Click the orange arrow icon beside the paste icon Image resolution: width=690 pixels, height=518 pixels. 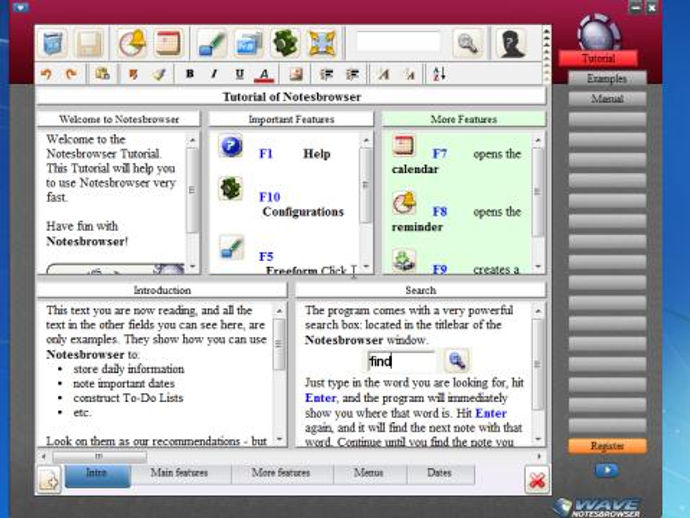pos(132,74)
